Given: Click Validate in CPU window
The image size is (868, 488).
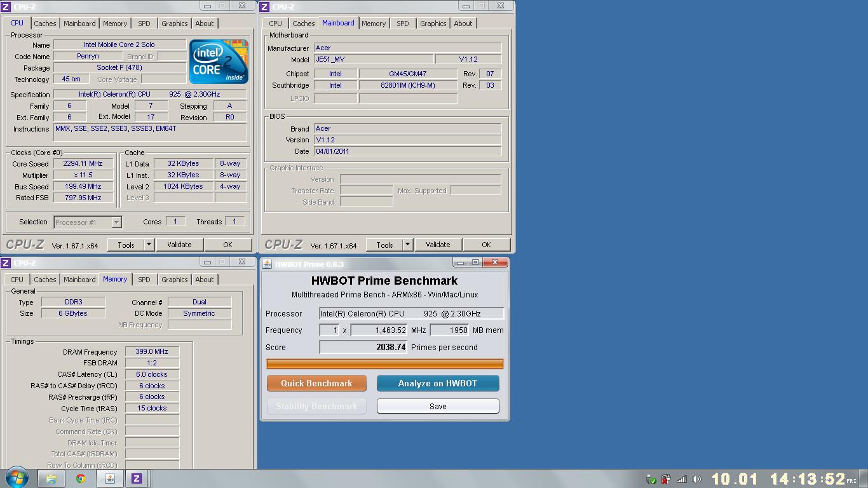Looking at the screenshot, I should (179, 245).
